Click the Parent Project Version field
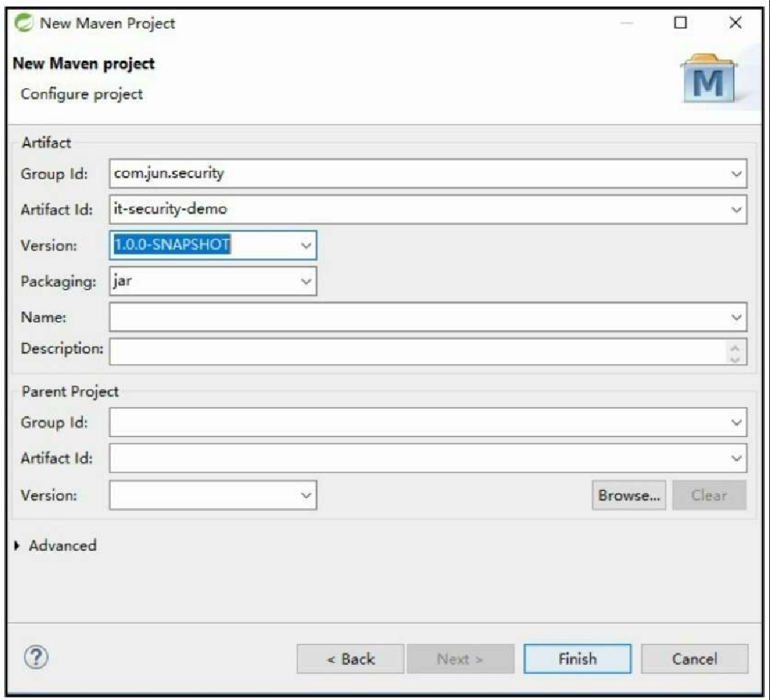Image resolution: width=770 pixels, height=700 pixels. point(213,495)
